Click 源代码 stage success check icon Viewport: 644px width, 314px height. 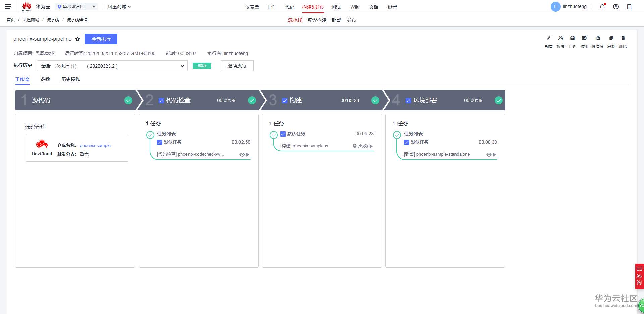click(128, 100)
